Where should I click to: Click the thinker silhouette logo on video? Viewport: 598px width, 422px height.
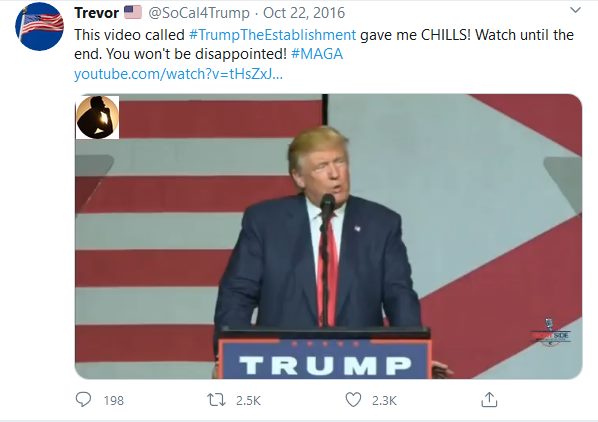pos(98,117)
